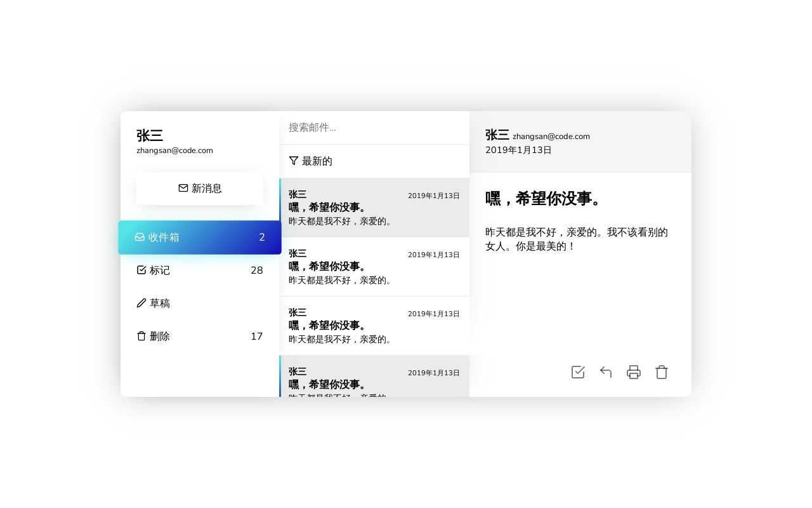This screenshot has height=508, width=812.
Task: Open the 最新的 sort filter
Action: pyautogui.click(x=374, y=161)
